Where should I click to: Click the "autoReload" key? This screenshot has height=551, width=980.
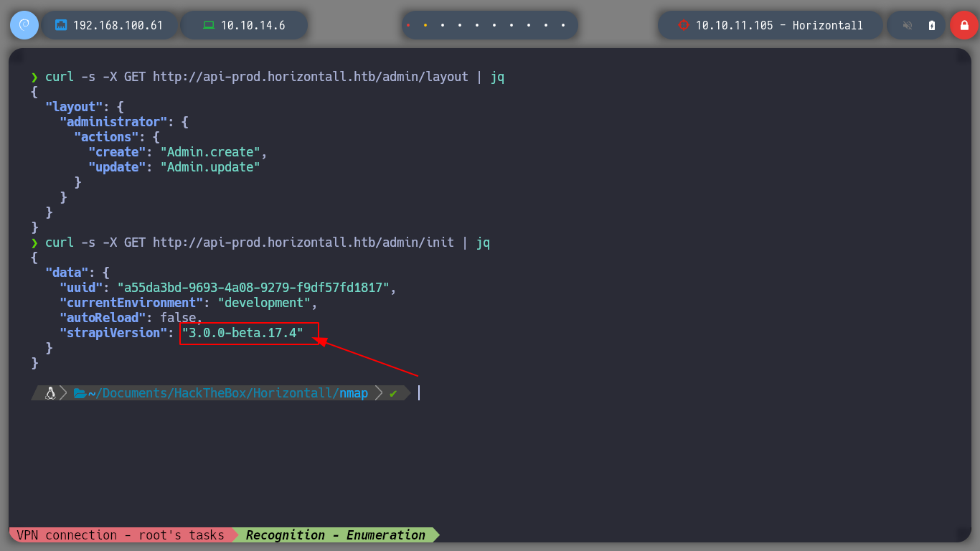tap(103, 318)
